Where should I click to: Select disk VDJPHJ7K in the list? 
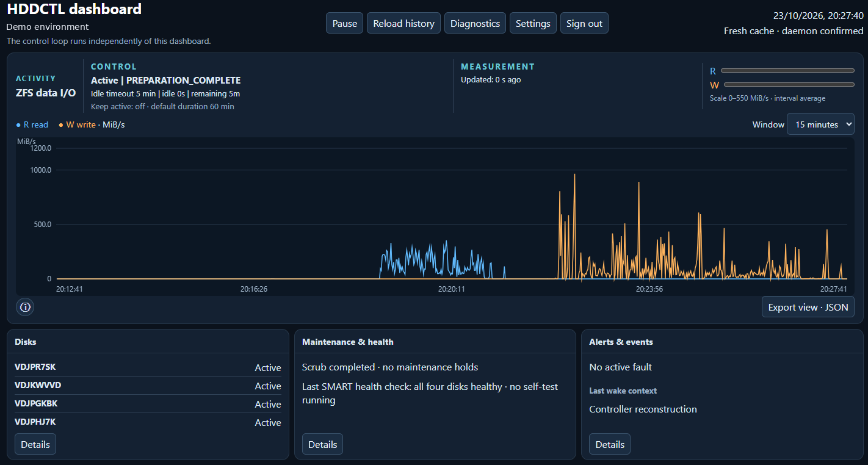[148, 422]
